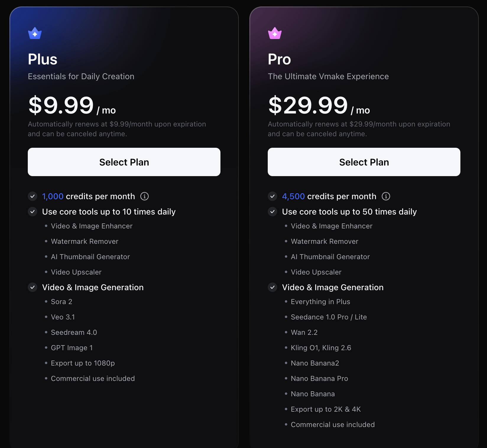Open info icon beside 1,000 credits

point(145,196)
